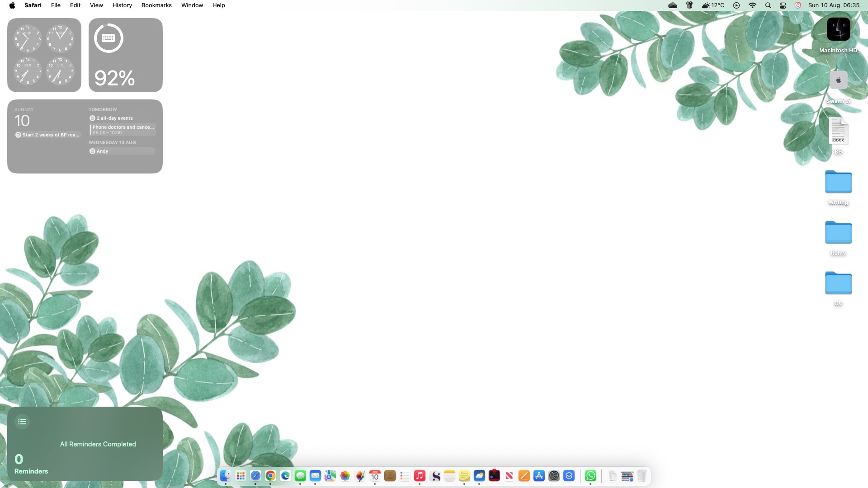Open the History menu in Safari
Viewport: 868px width, 488px height.
122,5
